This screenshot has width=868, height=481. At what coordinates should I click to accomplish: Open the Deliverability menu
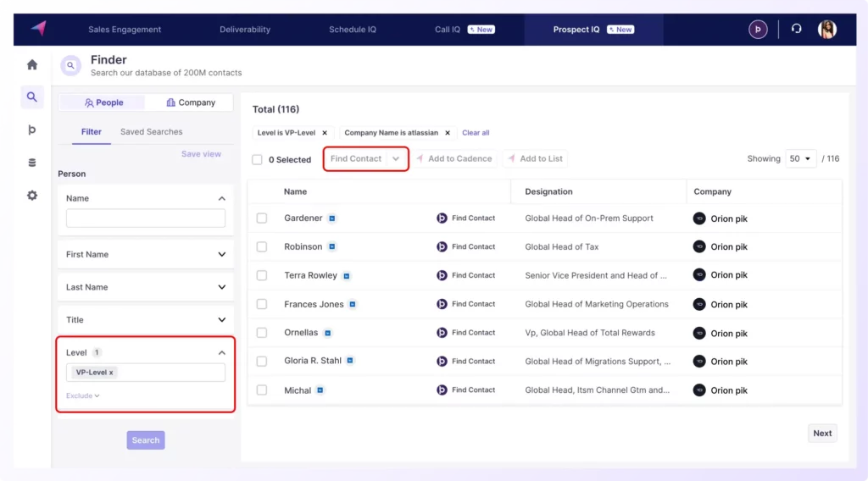pyautogui.click(x=245, y=30)
